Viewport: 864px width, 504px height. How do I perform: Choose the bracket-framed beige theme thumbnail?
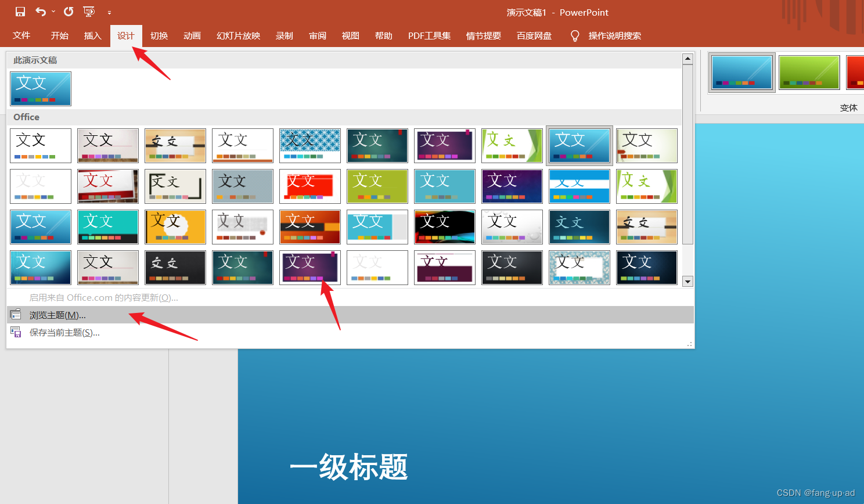point(175,186)
